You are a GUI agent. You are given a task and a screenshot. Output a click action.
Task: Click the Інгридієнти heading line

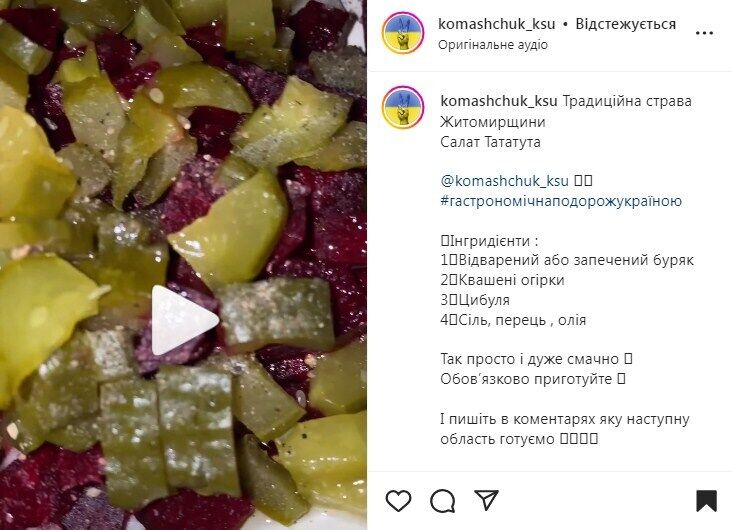489,241
